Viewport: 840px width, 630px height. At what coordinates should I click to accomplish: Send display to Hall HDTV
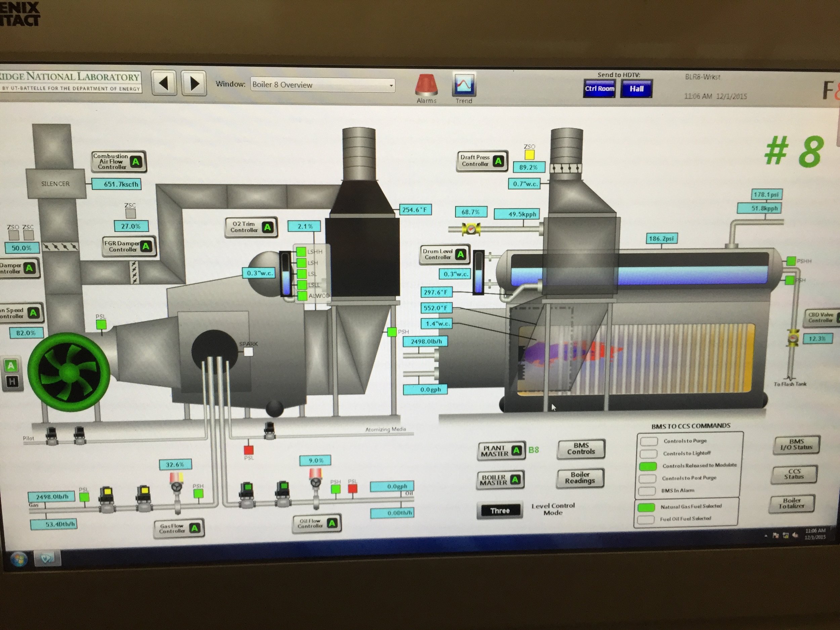pos(636,89)
